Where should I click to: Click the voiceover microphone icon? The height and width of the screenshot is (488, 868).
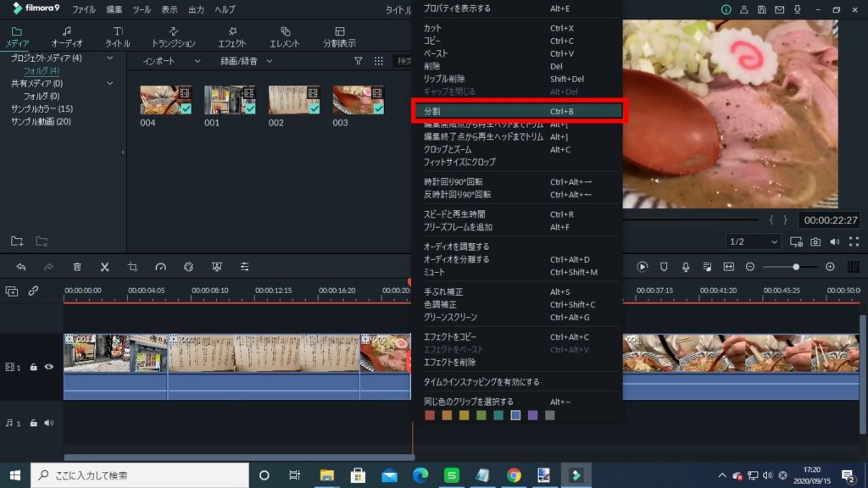click(685, 267)
